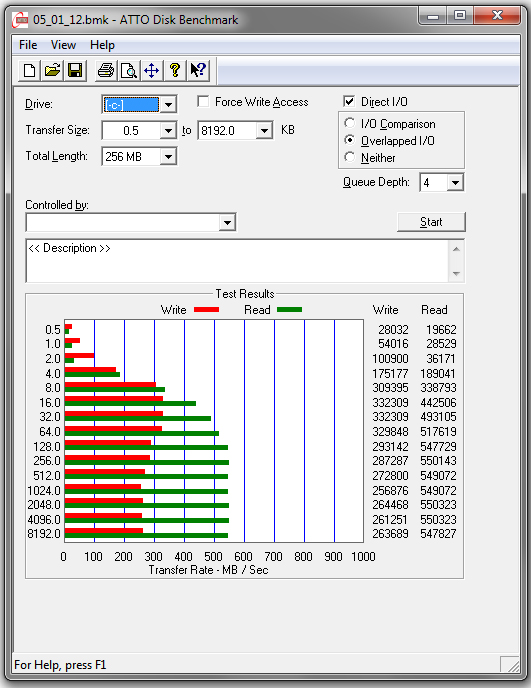Click read value 547827 for 8192.0

438,534
